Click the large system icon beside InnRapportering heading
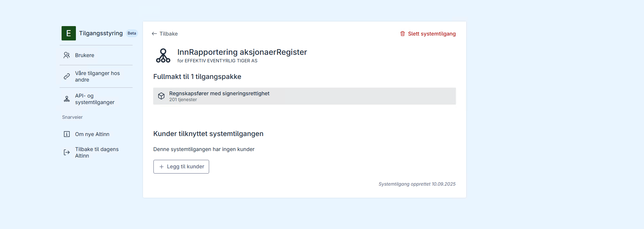Screen dimensions: 644x229 coord(163,56)
